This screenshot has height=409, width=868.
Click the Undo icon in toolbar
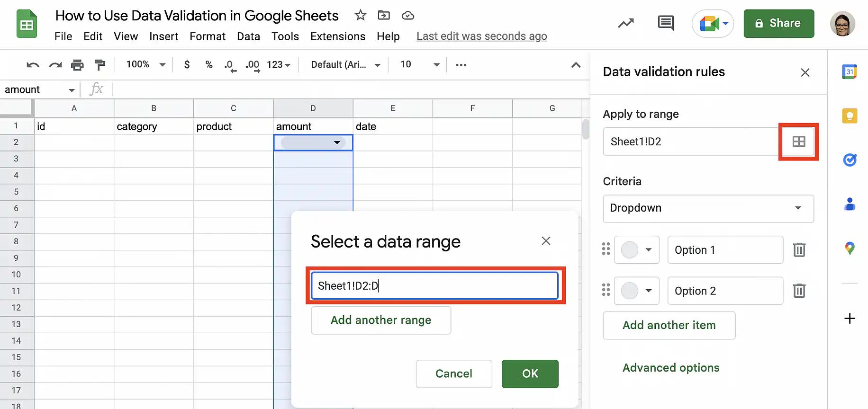[x=33, y=65]
